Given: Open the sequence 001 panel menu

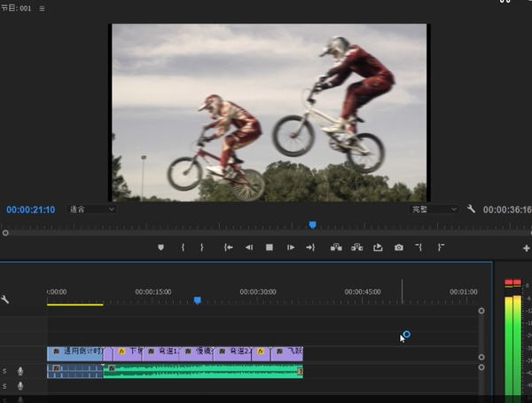Looking at the screenshot, I should click(x=42, y=8).
